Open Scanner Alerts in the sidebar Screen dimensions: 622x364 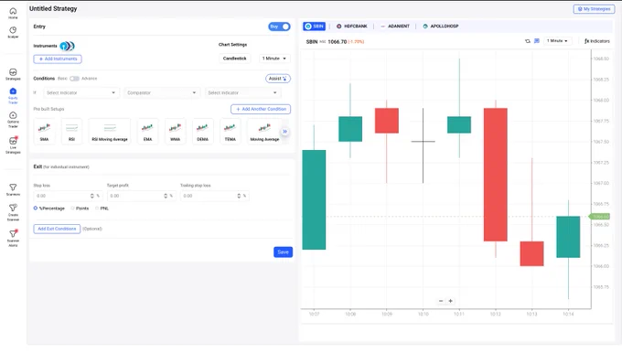click(x=13, y=238)
